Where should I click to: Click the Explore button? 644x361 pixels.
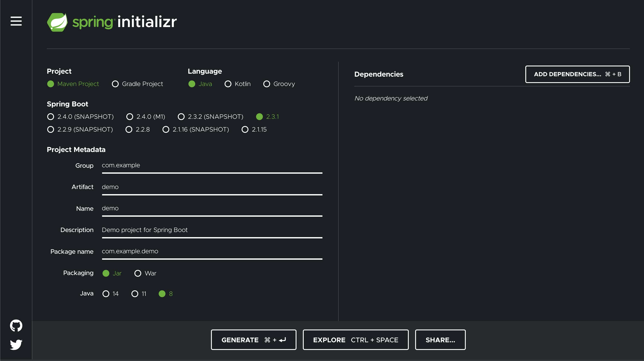(356, 340)
